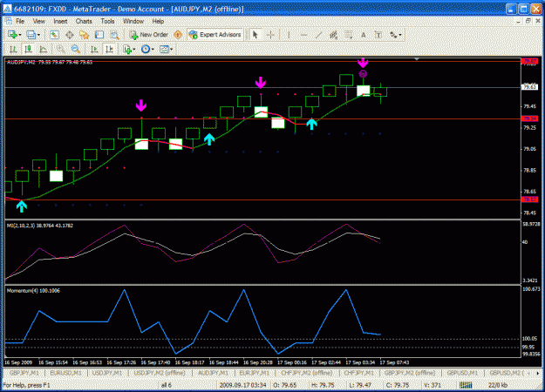The height and width of the screenshot is (392, 545).
Task: Show the Navigator panel
Action: coord(84,35)
